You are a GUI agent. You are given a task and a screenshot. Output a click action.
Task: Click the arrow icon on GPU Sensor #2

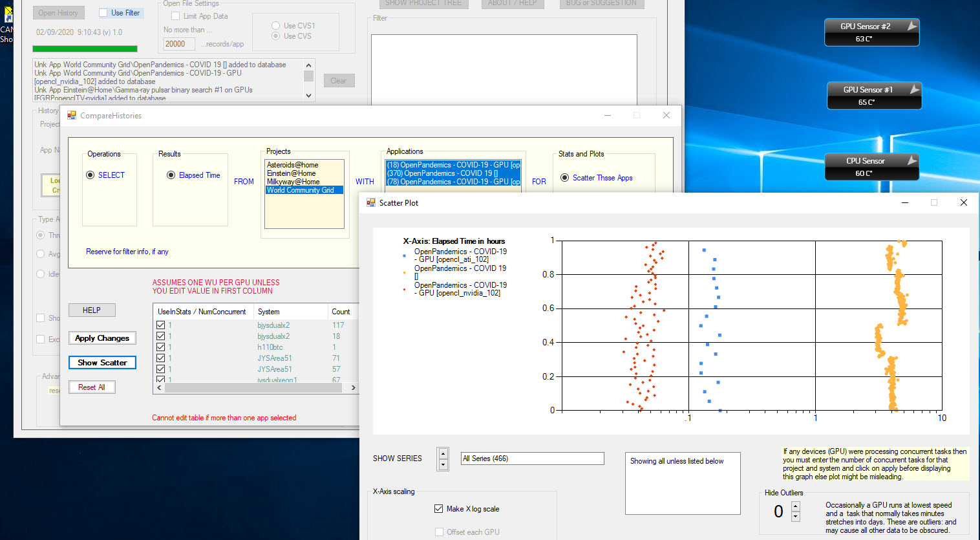click(911, 26)
